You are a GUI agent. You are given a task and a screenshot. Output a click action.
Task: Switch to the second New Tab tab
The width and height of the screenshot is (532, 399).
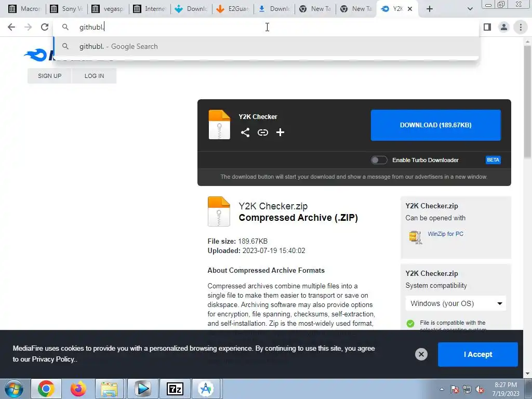pyautogui.click(x=356, y=9)
